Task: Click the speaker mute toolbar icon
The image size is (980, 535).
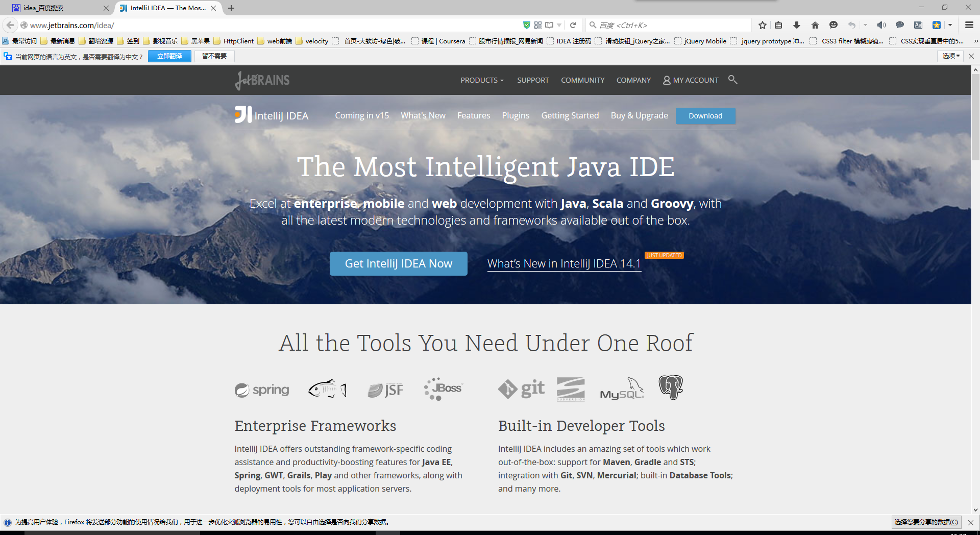Action: (x=881, y=25)
